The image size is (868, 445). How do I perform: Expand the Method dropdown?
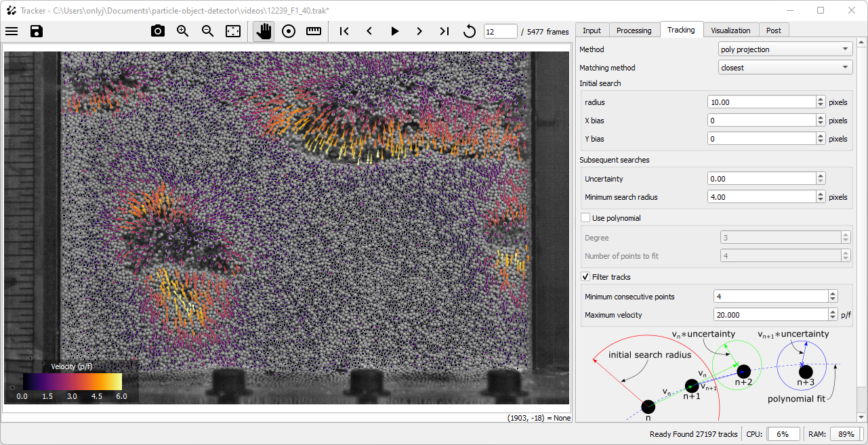click(785, 49)
